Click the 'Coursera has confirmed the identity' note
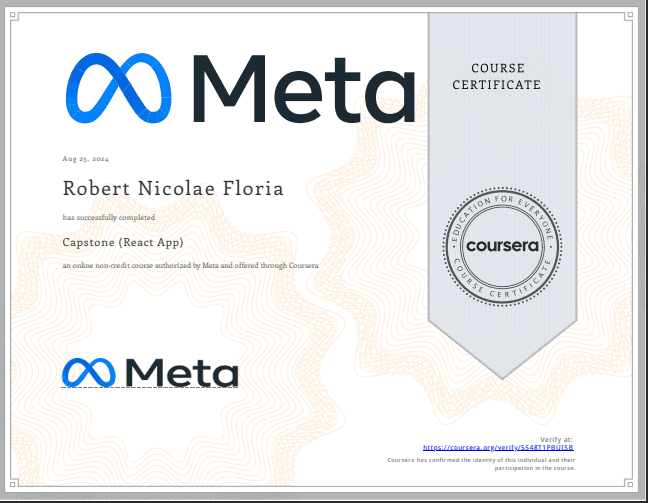The width and height of the screenshot is (648, 503). 481,459
